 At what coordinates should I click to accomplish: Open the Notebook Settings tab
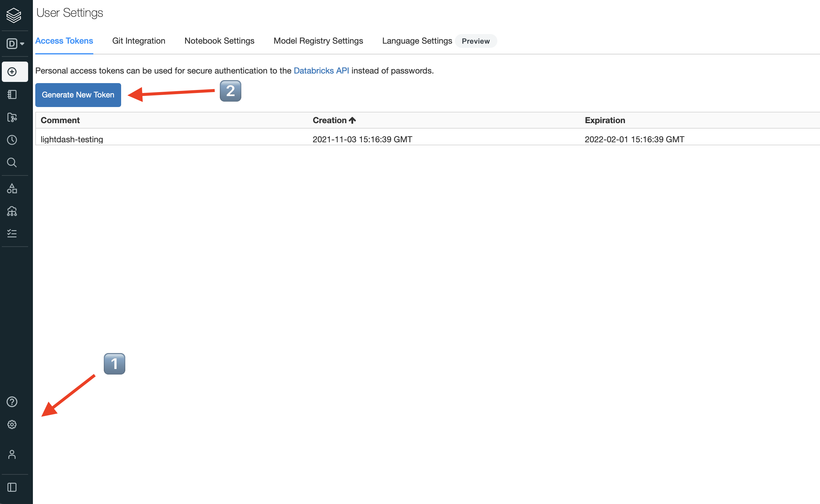pos(219,41)
